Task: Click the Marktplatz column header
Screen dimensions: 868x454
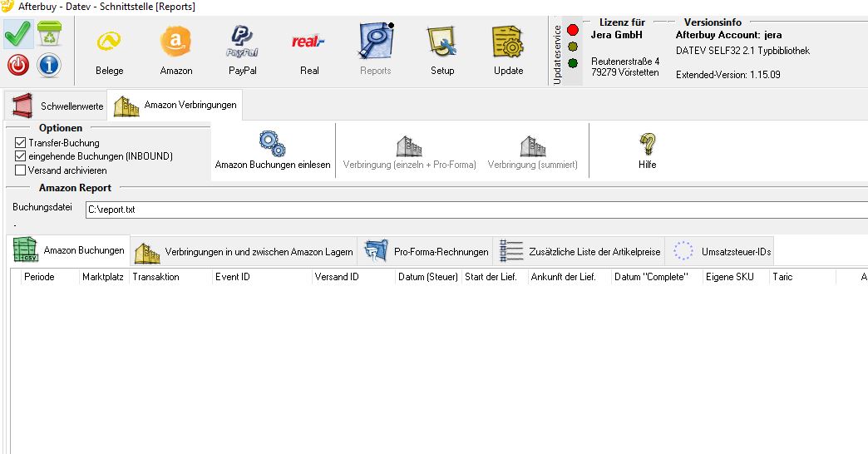Action: [103, 277]
